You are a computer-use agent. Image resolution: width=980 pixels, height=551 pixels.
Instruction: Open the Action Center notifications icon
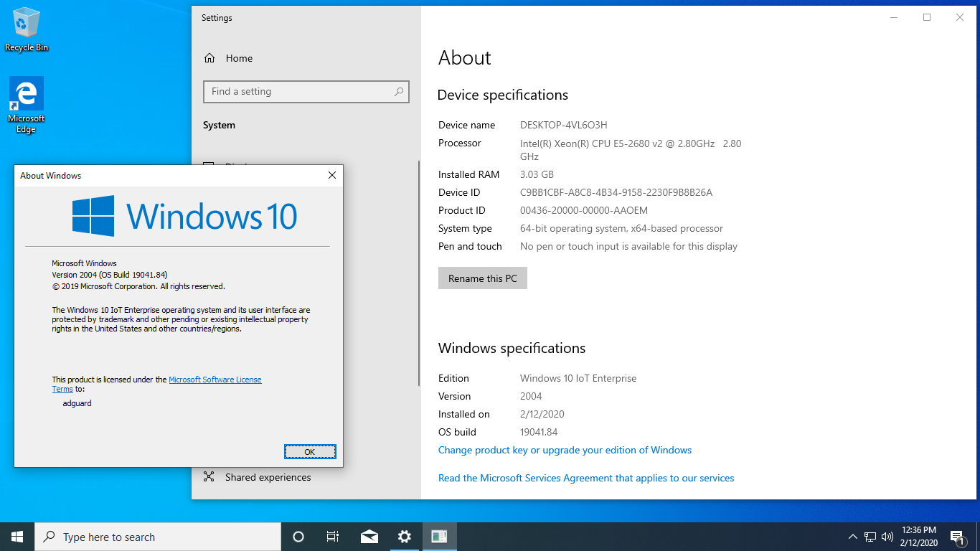tap(958, 537)
